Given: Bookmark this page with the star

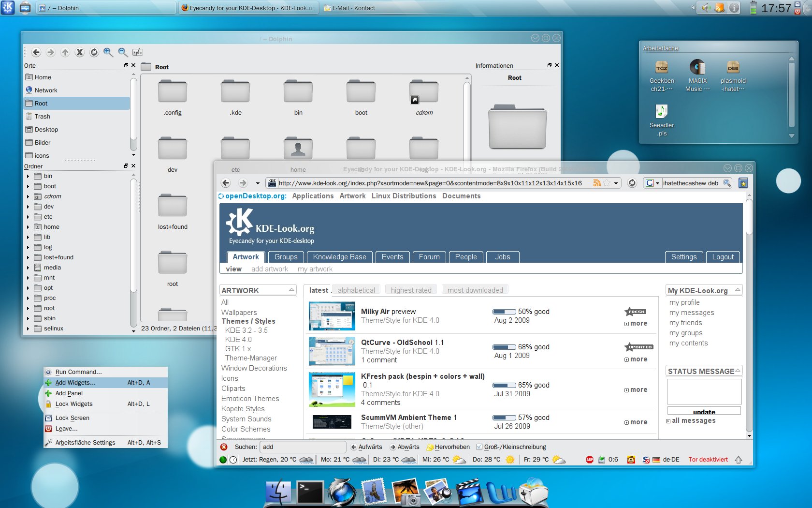Looking at the screenshot, I should [x=607, y=183].
